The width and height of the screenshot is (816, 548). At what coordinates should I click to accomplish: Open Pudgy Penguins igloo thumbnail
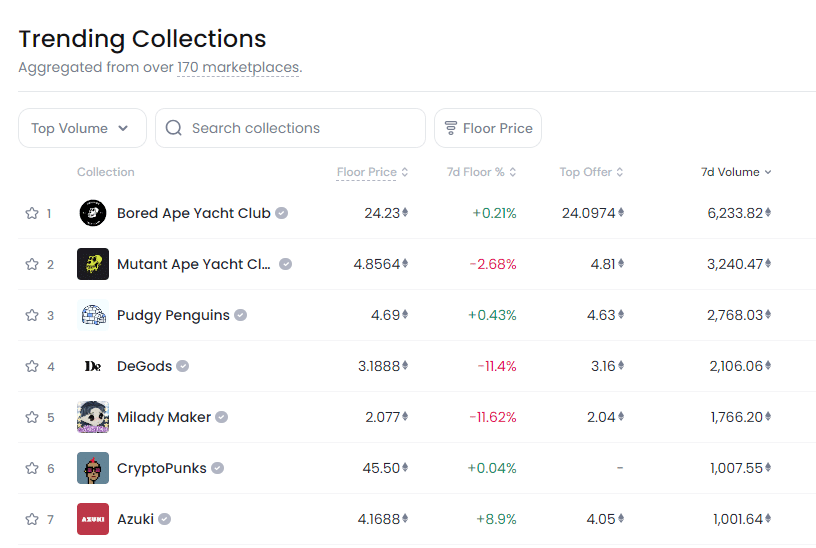pos(93,315)
